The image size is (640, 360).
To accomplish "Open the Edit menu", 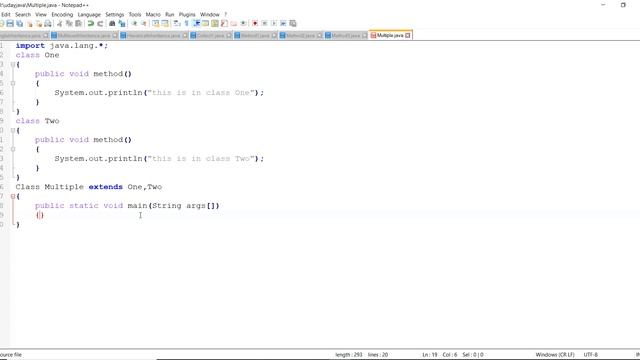I will pos(6,14).
